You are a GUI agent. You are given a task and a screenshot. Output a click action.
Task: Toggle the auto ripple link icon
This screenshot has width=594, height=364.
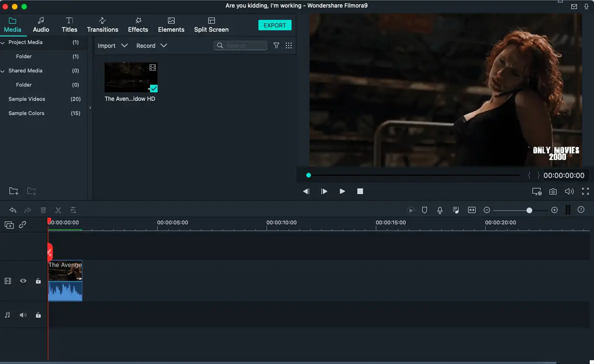[22, 225]
